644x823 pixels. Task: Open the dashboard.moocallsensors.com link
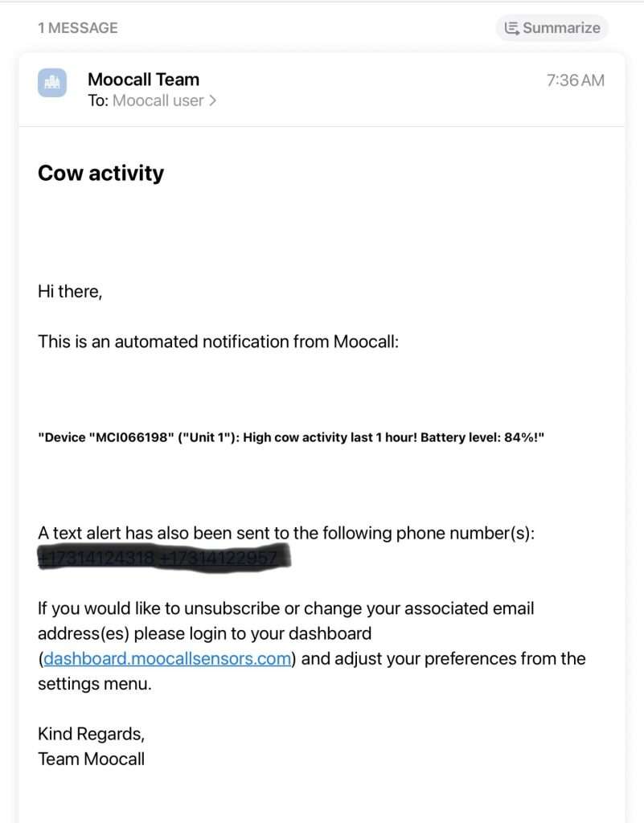point(166,659)
